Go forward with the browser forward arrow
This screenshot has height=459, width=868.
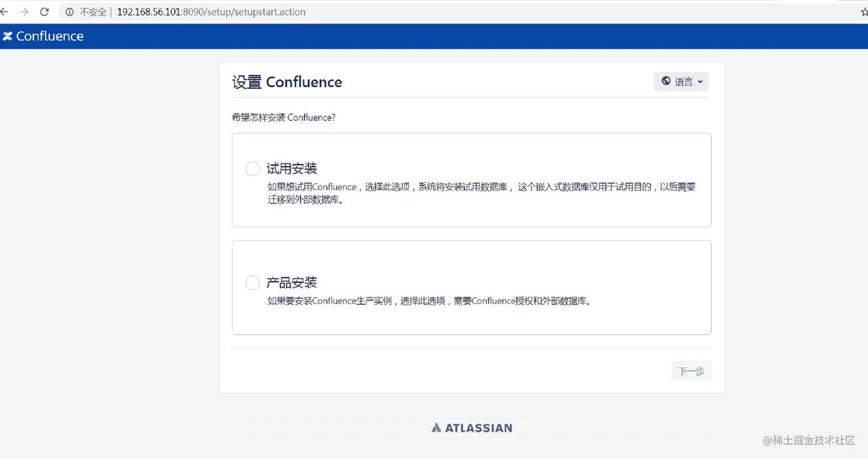point(24,11)
